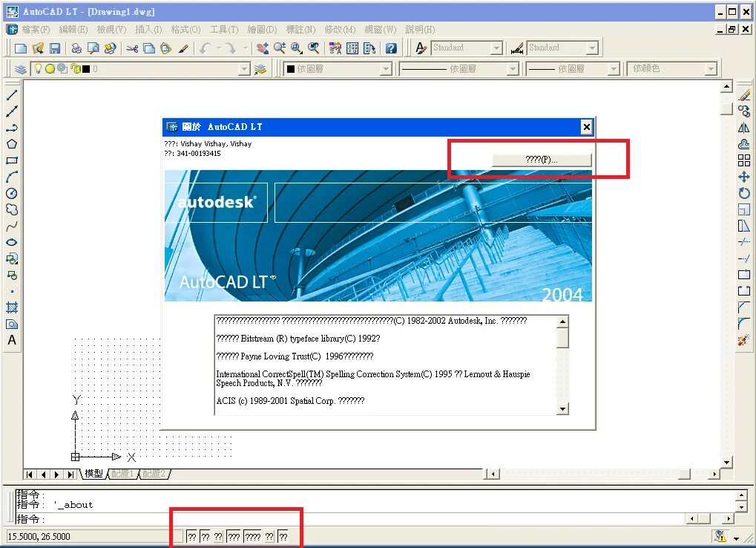Viewport: 756px width, 548px height.
Task: Toggle layer 0 lock padlock icon
Action: 75,68
